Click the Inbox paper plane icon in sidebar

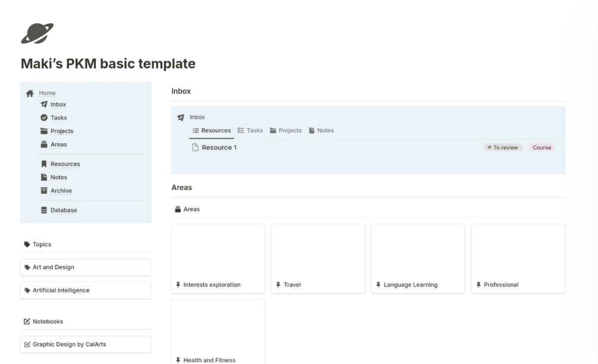[44, 105]
